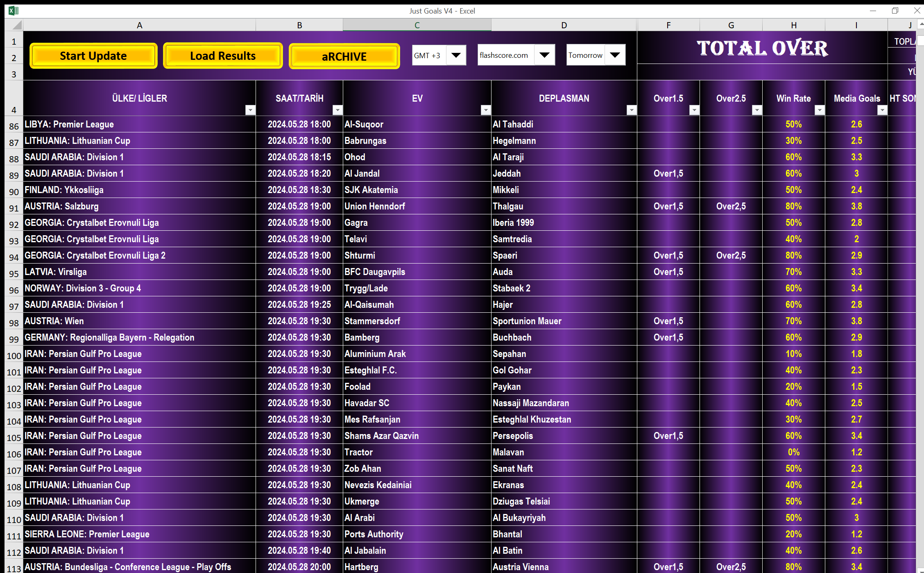924x573 pixels.
Task: Open the flashscore.com source dropdown
Action: click(544, 55)
